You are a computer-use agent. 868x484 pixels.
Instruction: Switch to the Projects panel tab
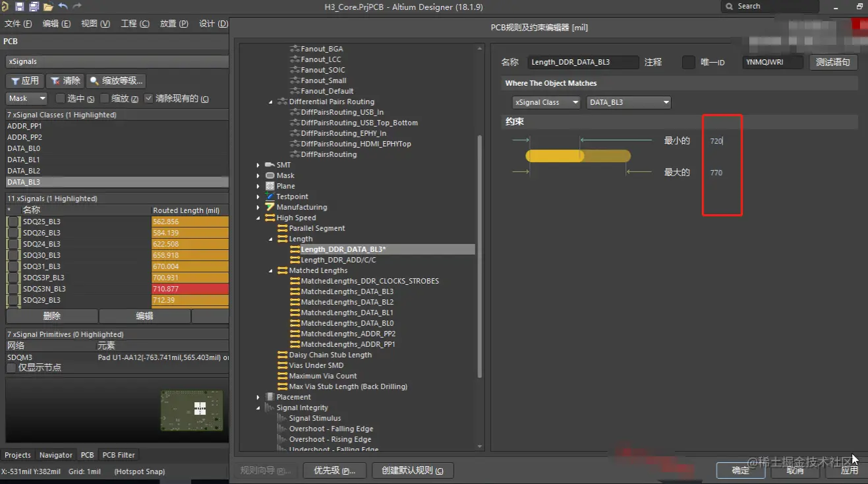click(18, 455)
